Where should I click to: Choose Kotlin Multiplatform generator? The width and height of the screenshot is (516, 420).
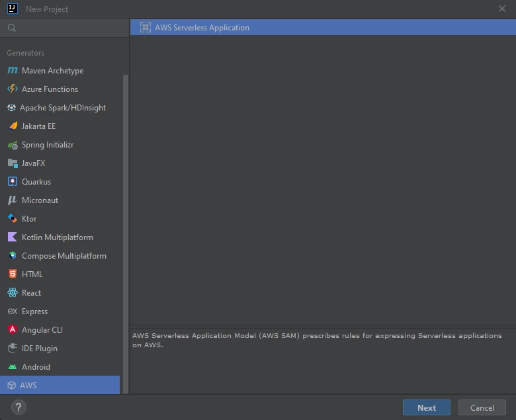coord(60,237)
